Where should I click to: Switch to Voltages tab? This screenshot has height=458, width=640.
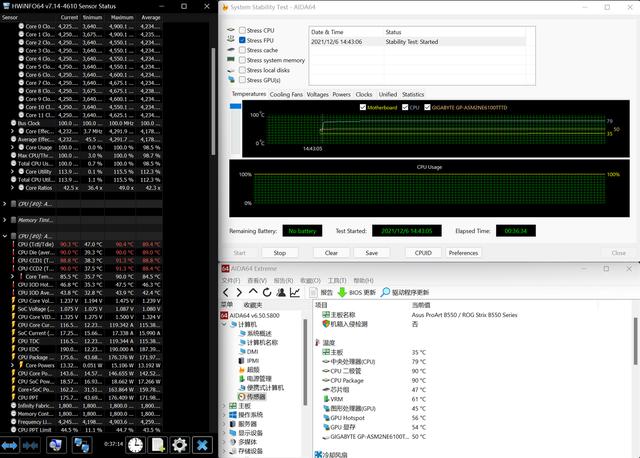click(x=318, y=94)
